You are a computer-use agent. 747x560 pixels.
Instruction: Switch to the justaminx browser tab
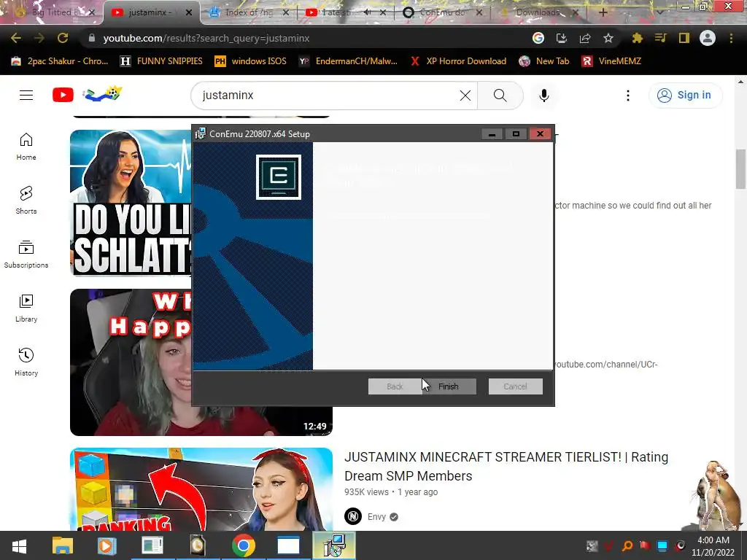(152, 12)
